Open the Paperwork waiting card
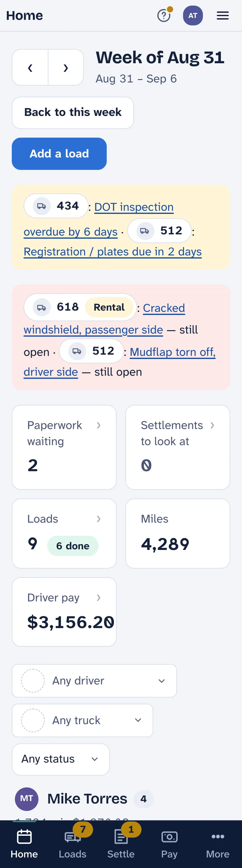Image resolution: width=242 pixels, height=868 pixels. (x=64, y=447)
